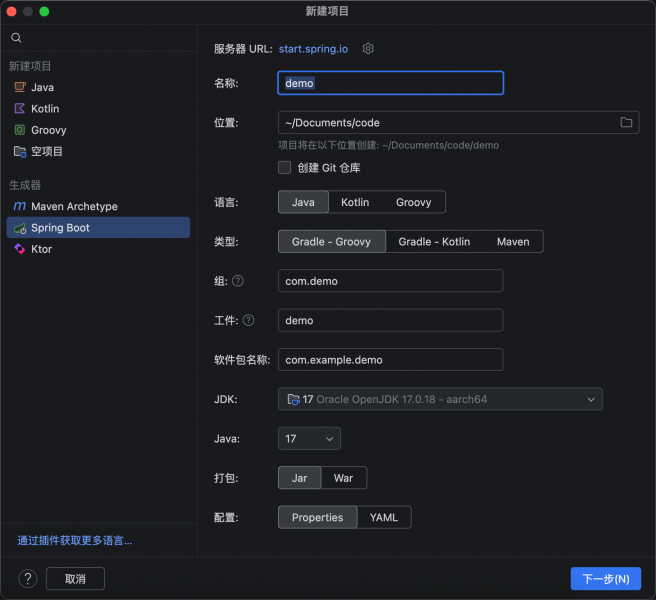This screenshot has height=600, width=656.
Task: Click 通过插件获取更多语言 link
Action: (74, 540)
